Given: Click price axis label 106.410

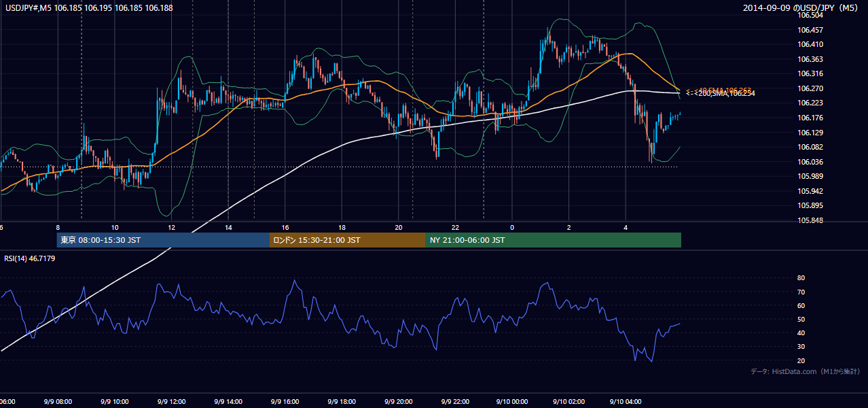Looking at the screenshot, I should tap(810, 44).
